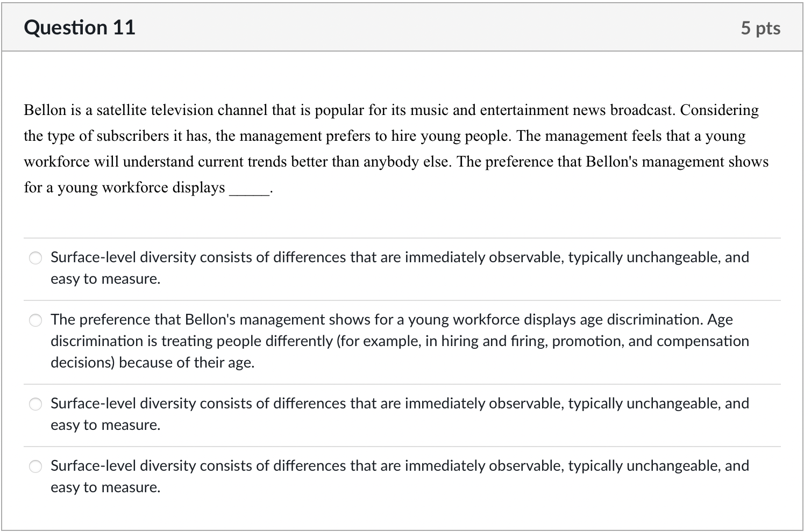Image resolution: width=811 pixels, height=532 pixels.
Task: Click the 5 pts points label
Action: point(760,28)
